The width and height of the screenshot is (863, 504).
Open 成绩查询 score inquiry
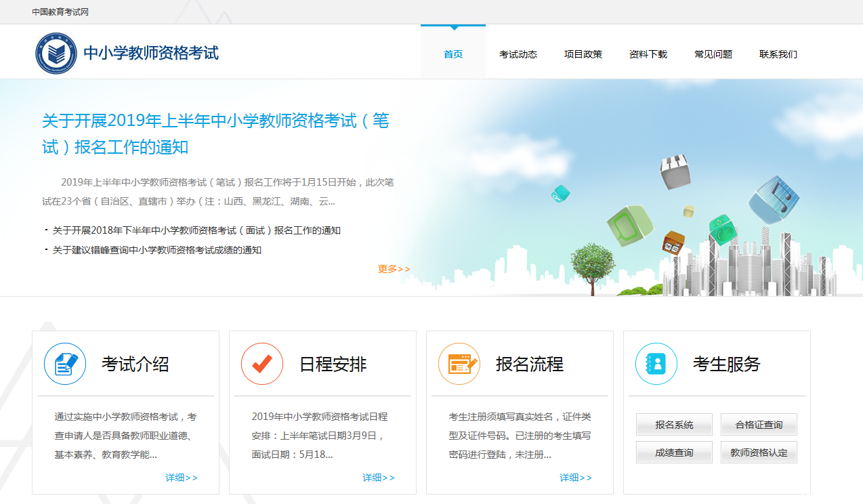(x=674, y=451)
